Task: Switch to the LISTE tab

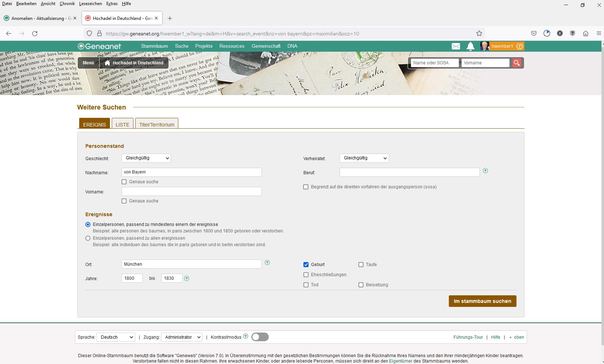Action: click(x=123, y=124)
